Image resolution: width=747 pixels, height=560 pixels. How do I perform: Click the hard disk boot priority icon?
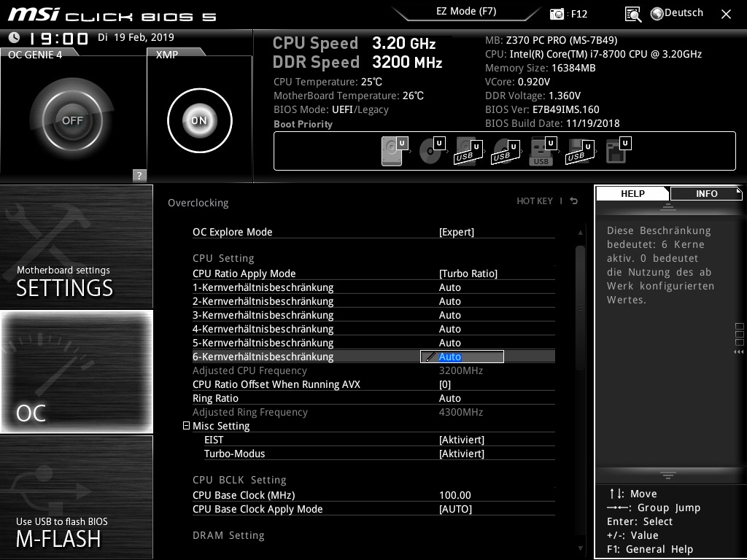[x=395, y=151]
